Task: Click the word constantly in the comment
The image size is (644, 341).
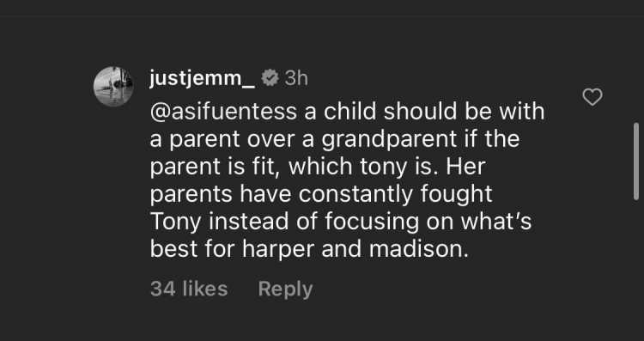Action: click(355, 194)
